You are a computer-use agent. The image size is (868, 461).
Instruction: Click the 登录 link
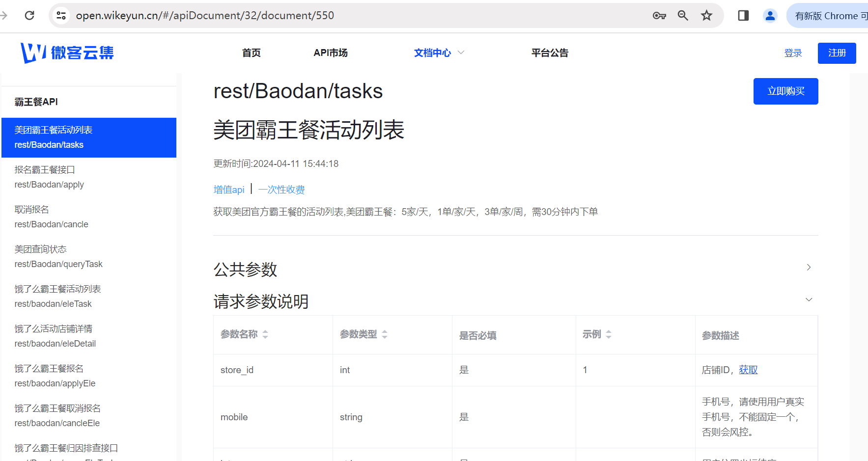[793, 53]
